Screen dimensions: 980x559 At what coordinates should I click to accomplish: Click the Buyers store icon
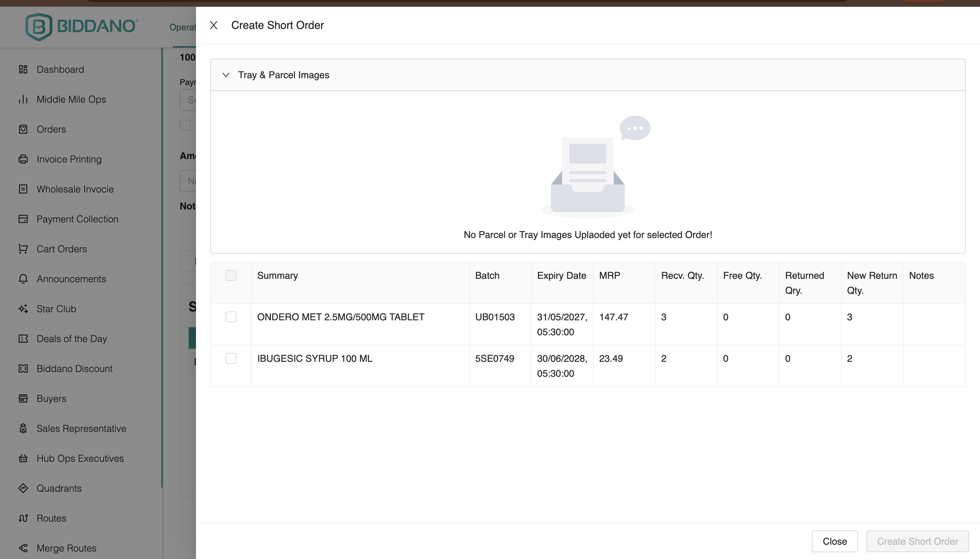(x=23, y=399)
